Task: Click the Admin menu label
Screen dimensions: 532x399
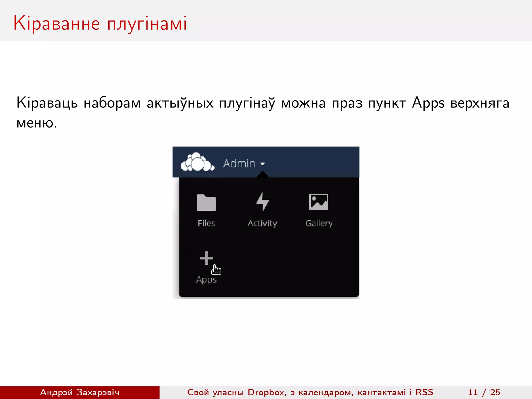Action: (x=239, y=164)
